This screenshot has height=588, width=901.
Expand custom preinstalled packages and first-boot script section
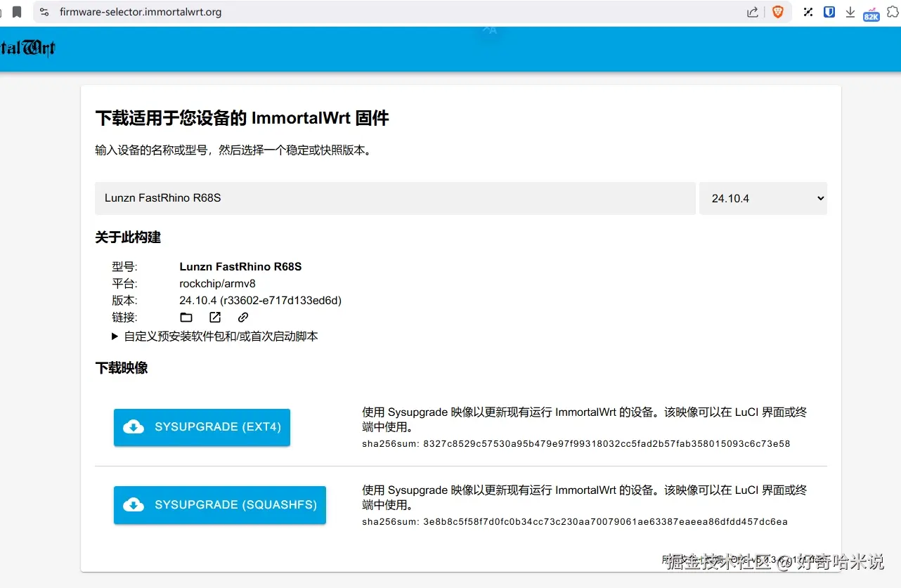215,337
